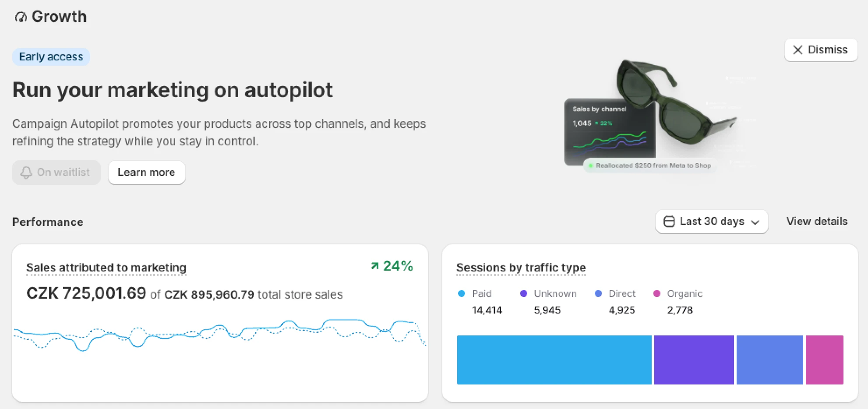This screenshot has height=409, width=868.
Task: Click the Performance section heading
Action: 48,222
